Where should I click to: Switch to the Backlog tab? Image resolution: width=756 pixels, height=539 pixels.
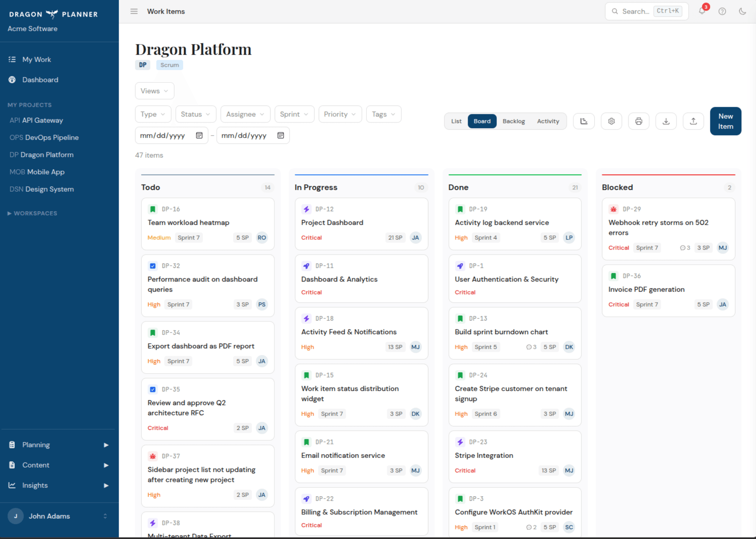click(514, 121)
